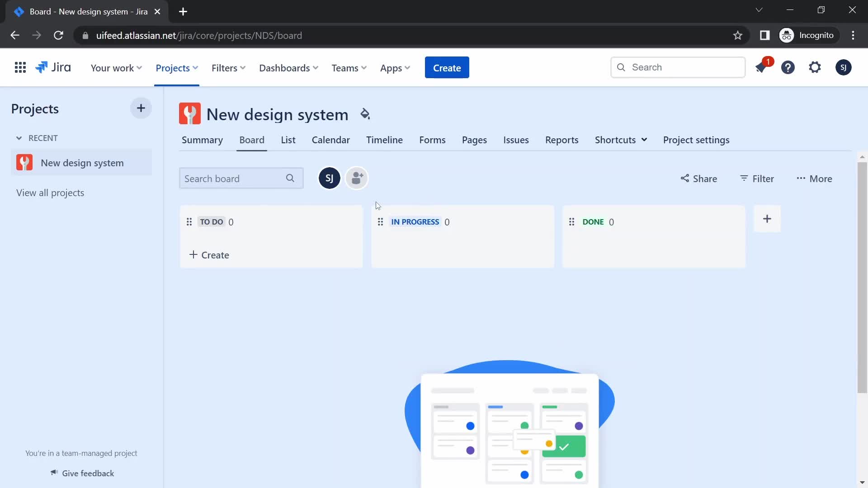The width and height of the screenshot is (868, 488).
Task: Open the Apps dropdown menu
Action: click(x=395, y=67)
